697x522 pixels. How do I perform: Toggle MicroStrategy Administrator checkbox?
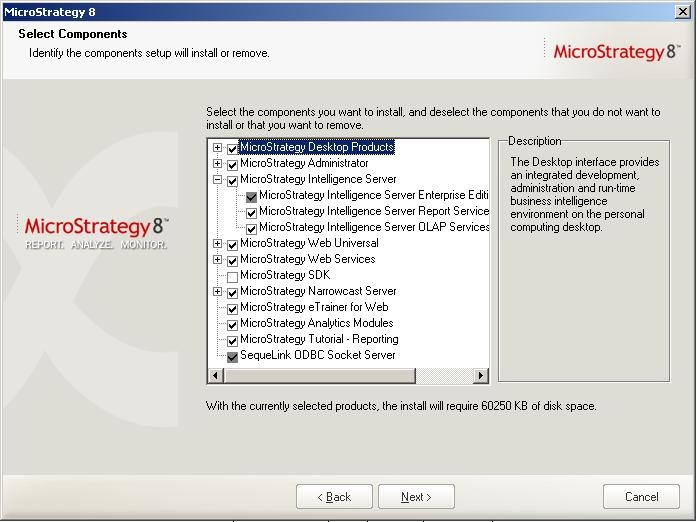pyautogui.click(x=232, y=164)
